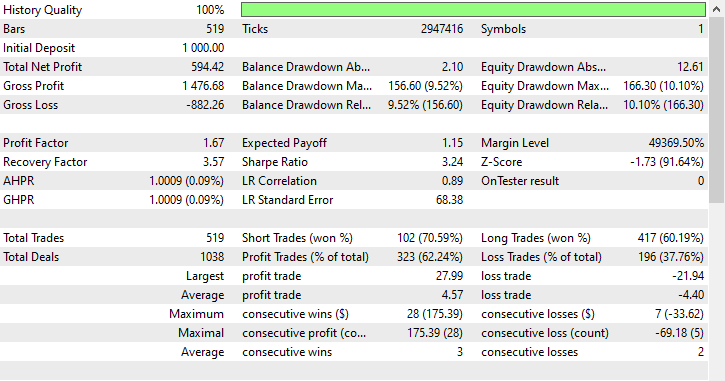The image size is (725, 381).
Task: Click the scrollbar up arrow
Action: (x=717, y=9)
